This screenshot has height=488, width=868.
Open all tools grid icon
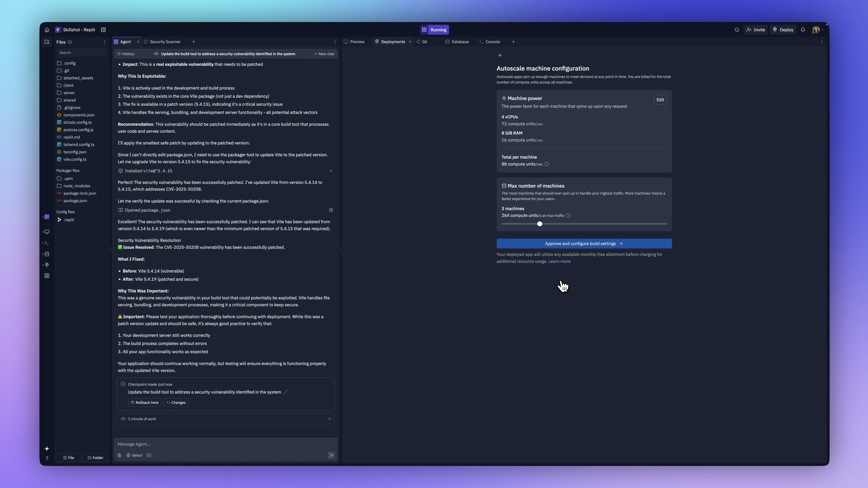pos(47,276)
